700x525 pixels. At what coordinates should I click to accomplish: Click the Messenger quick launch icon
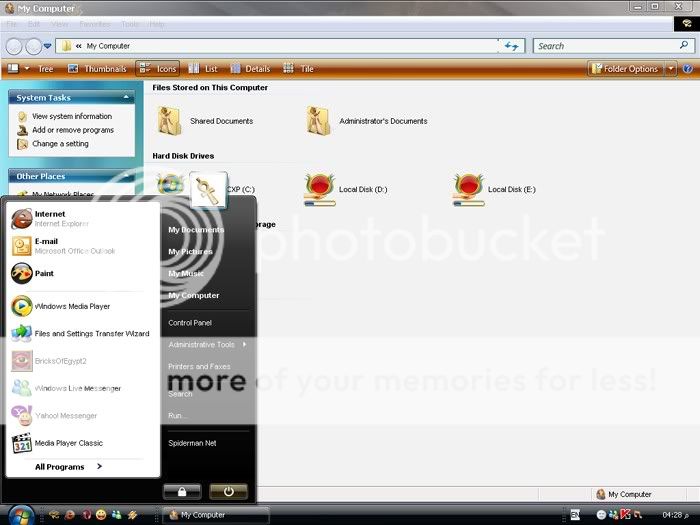(x=117, y=515)
